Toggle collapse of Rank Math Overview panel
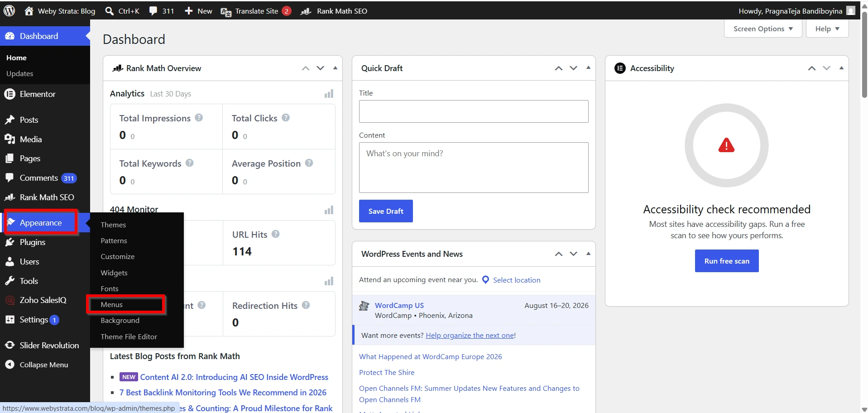 point(335,68)
